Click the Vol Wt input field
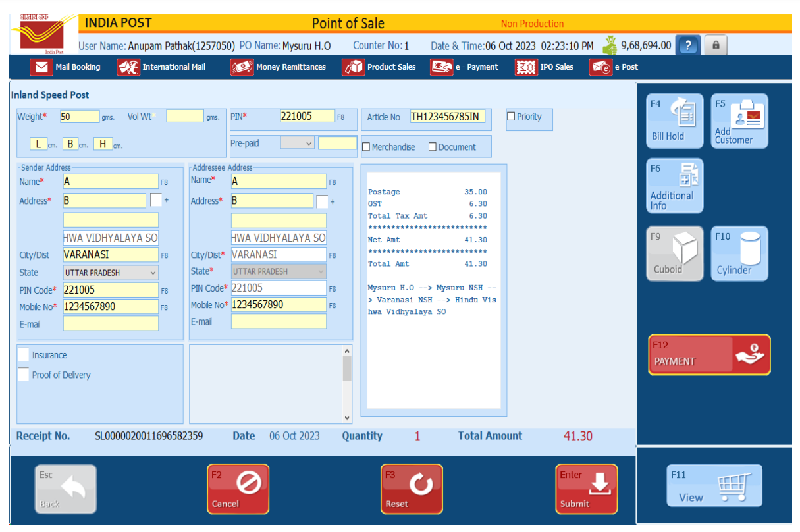This screenshot has width=800, height=532. pos(185,117)
